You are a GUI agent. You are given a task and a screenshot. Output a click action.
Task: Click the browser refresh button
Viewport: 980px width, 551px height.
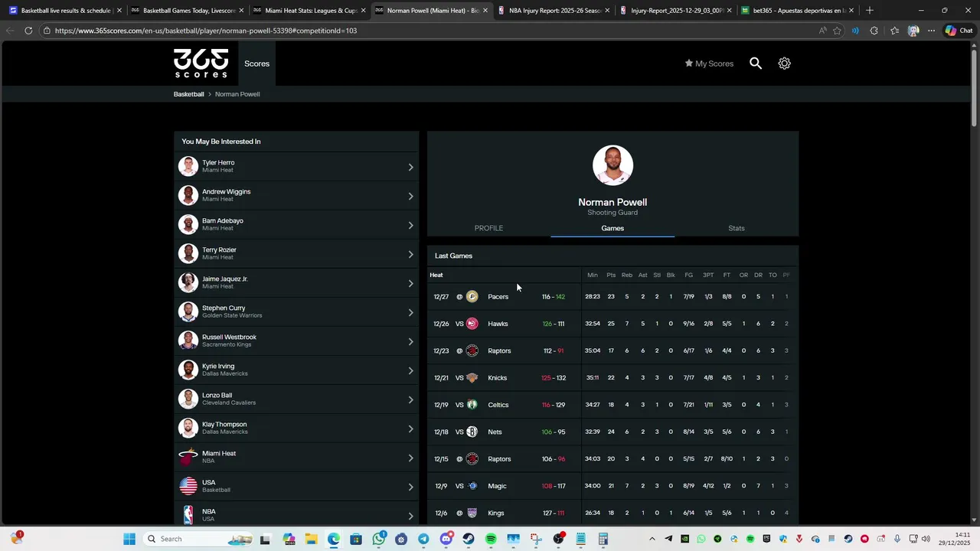28,31
